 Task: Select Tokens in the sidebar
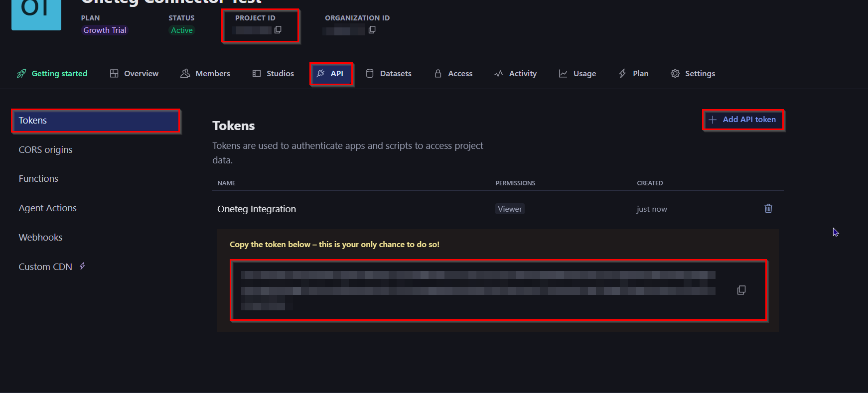[x=96, y=121]
